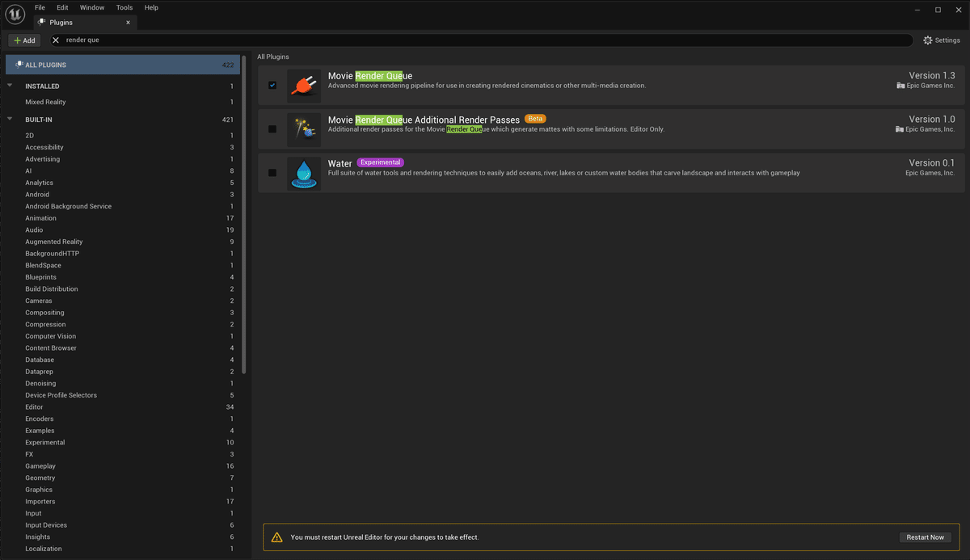Image resolution: width=970 pixels, height=560 pixels.
Task: Click the warning triangle in restart notice
Action: pyautogui.click(x=276, y=537)
